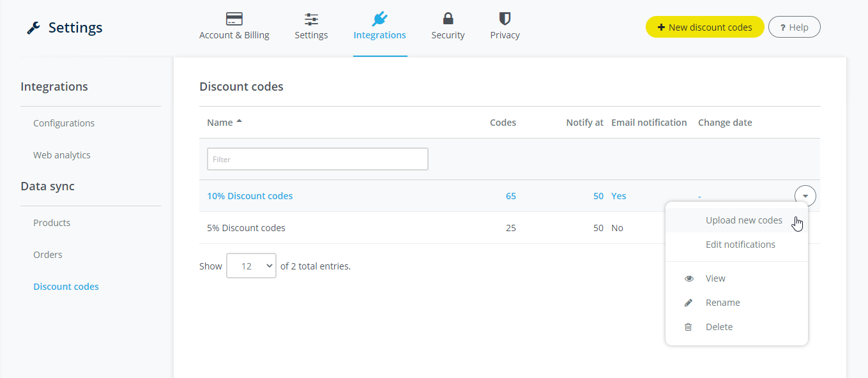868x378 pixels.
Task: Click the New discount codes button
Action: tap(704, 27)
